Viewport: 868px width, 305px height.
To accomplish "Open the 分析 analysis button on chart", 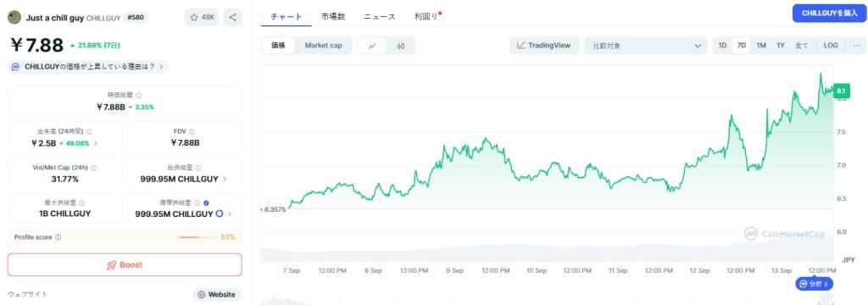I will coord(814,284).
